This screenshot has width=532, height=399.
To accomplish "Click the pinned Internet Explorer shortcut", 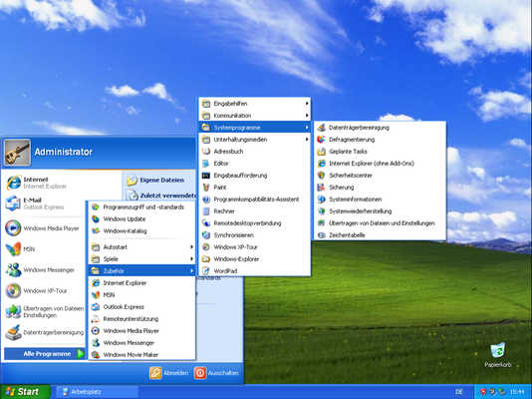I will 44,183.
